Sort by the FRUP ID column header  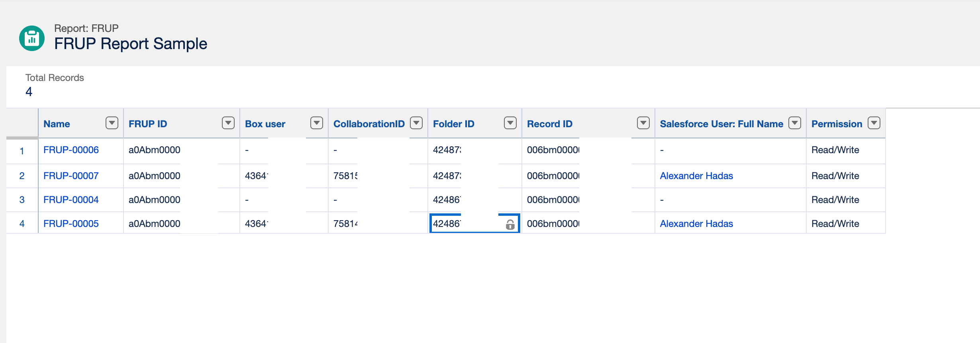coord(148,124)
